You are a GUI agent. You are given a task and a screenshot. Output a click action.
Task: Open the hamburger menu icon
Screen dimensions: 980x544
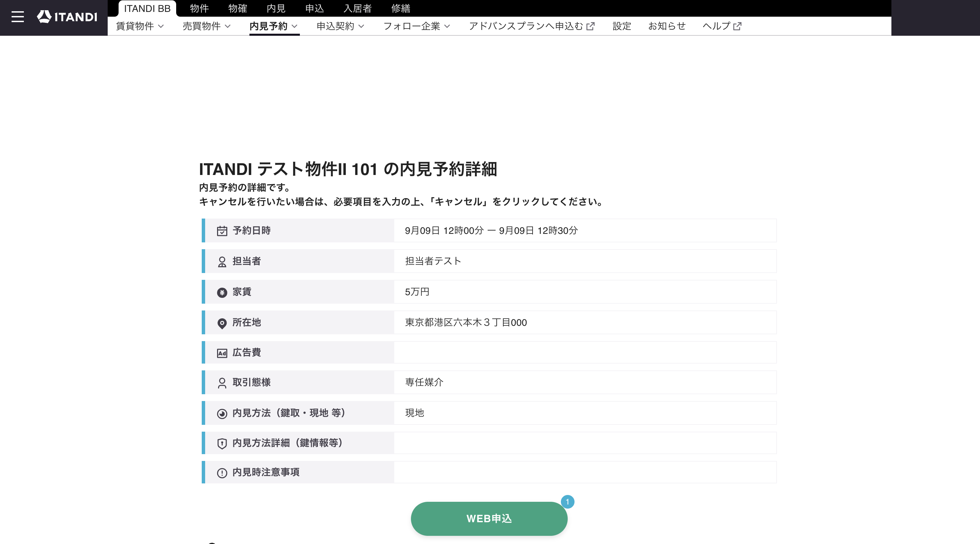click(x=17, y=17)
